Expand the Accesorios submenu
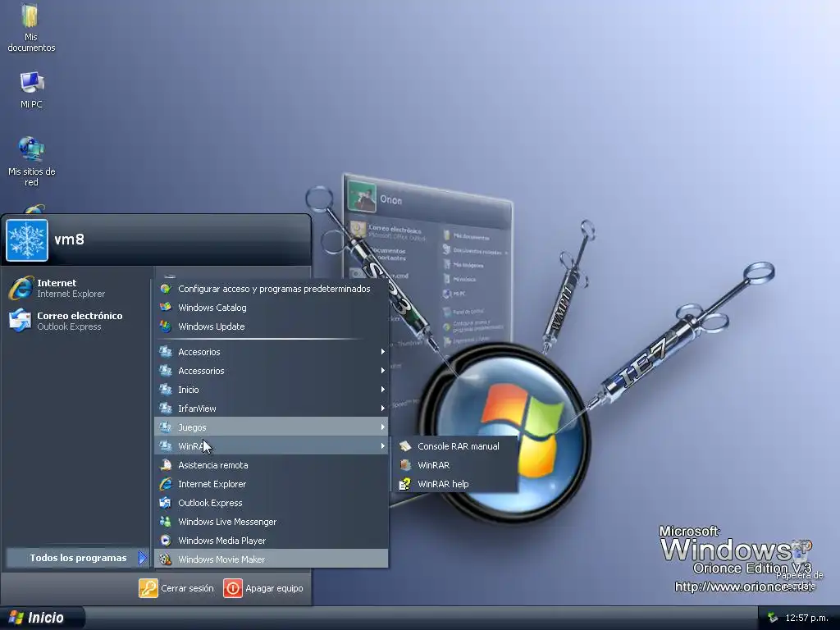The width and height of the screenshot is (840, 630). [x=271, y=352]
